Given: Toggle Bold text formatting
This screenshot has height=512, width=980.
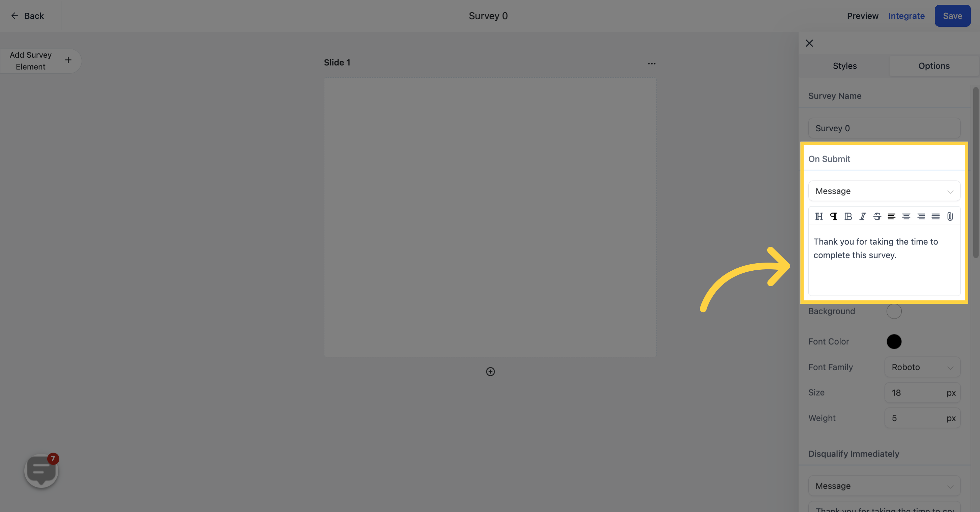Looking at the screenshot, I should pos(848,216).
